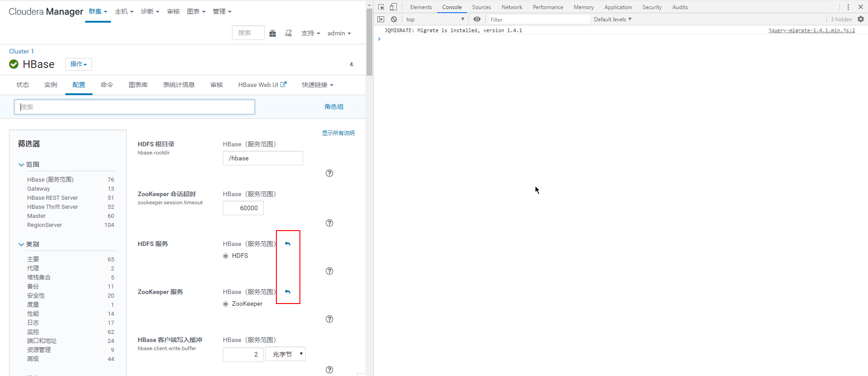Open running commands icon in header
Viewport: 868px width, 376px height.
[x=289, y=33]
